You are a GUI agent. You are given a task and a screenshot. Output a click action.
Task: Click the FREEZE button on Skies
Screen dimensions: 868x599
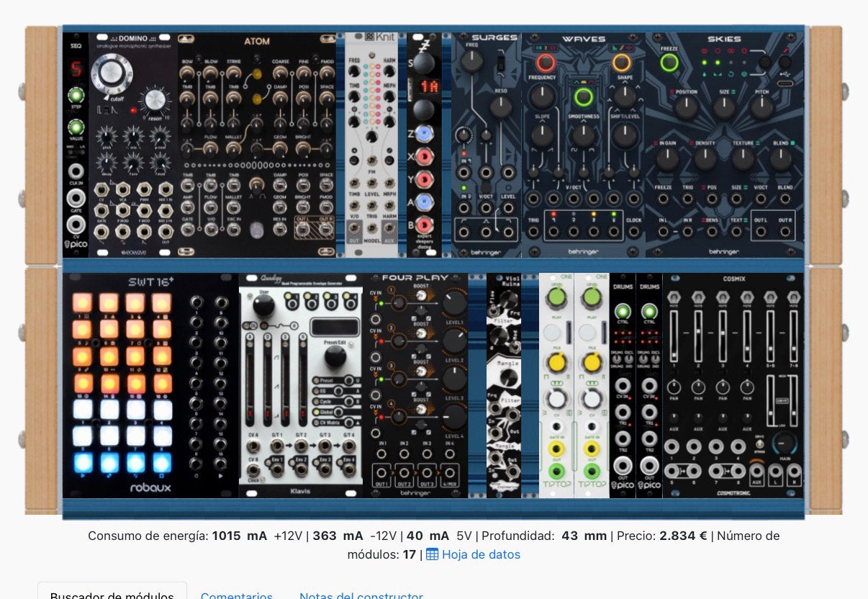tap(669, 63)
